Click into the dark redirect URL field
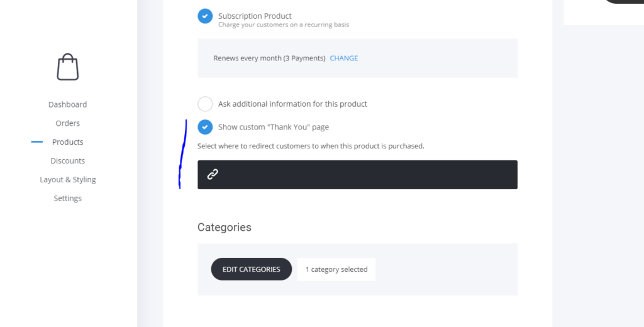The image size is (644, 327). 365,174
